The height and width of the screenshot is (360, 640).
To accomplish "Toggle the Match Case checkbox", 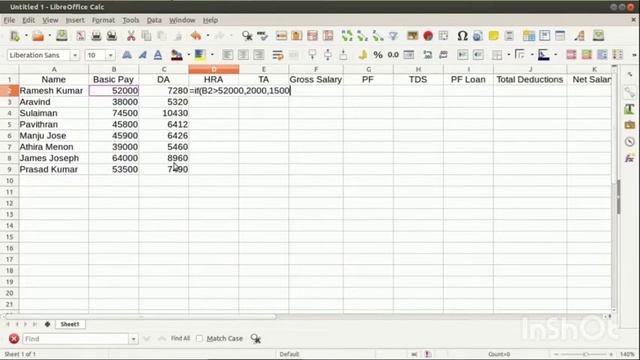I will click(199, 338).
